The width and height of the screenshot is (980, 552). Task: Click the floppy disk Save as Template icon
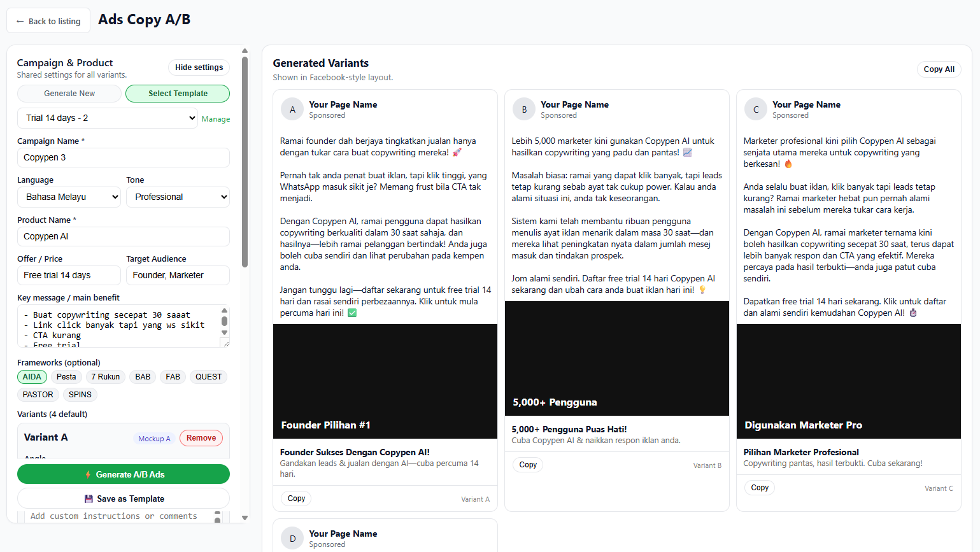[89, 499]
